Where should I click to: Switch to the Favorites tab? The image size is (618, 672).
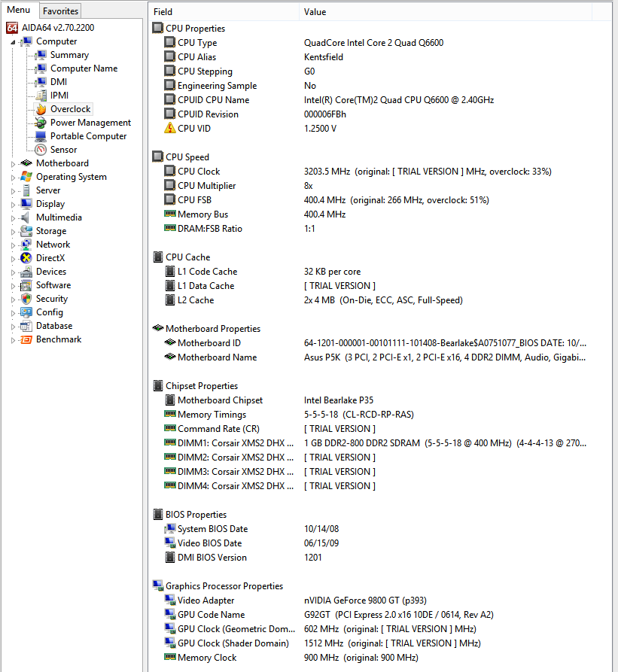click(x=60, y=11)
